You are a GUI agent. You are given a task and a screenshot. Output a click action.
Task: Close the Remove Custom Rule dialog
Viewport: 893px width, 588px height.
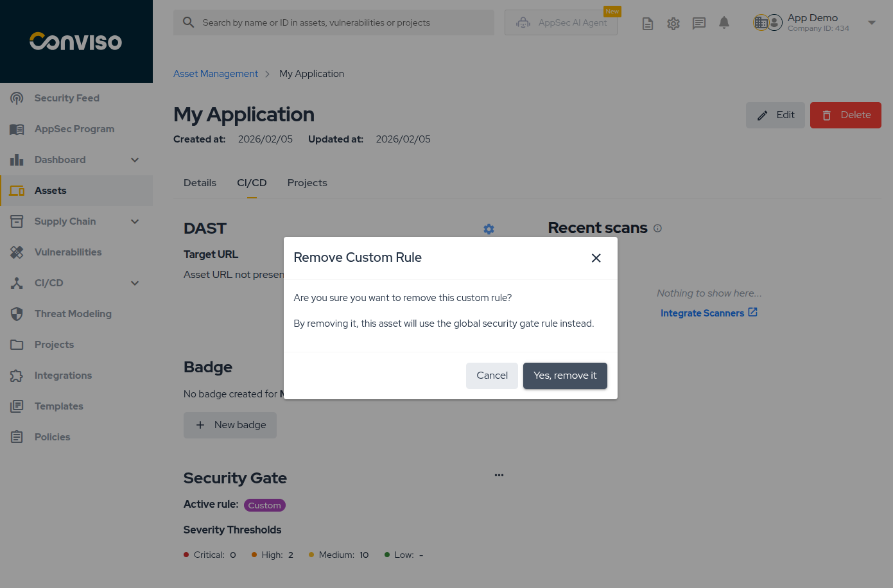tap(596, 258)
